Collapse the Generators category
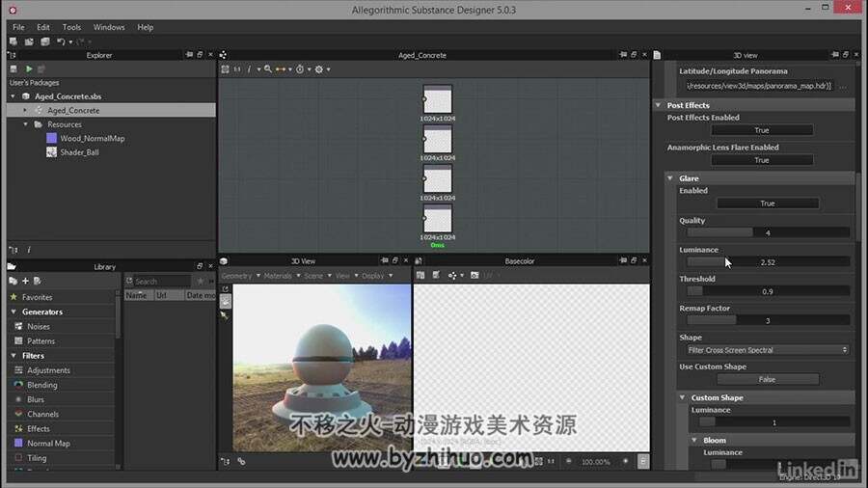The image size is (868, 488). pyautogui.click(x=14, y=312)
